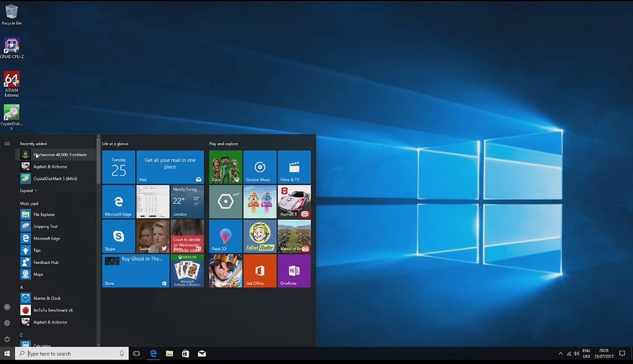This screenshot has width=633, height=364.
Task: Click the London weather tile
Action: coord(187,201)
